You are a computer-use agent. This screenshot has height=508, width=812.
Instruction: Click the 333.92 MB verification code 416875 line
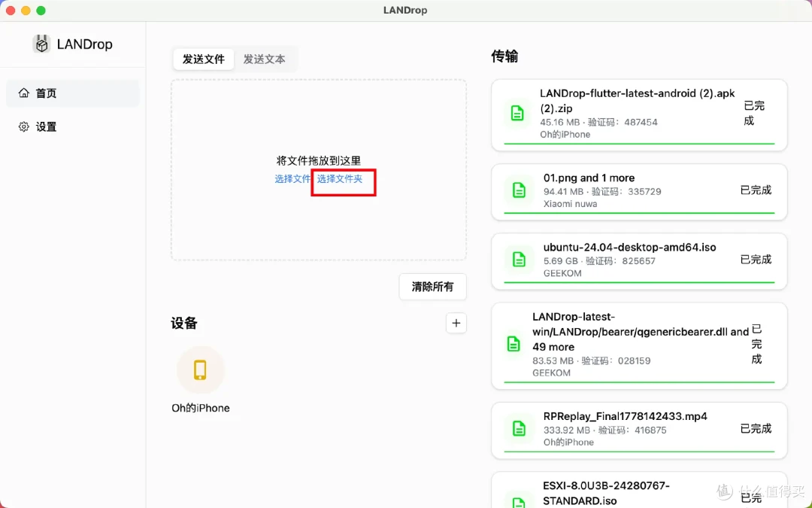[604, 430]
